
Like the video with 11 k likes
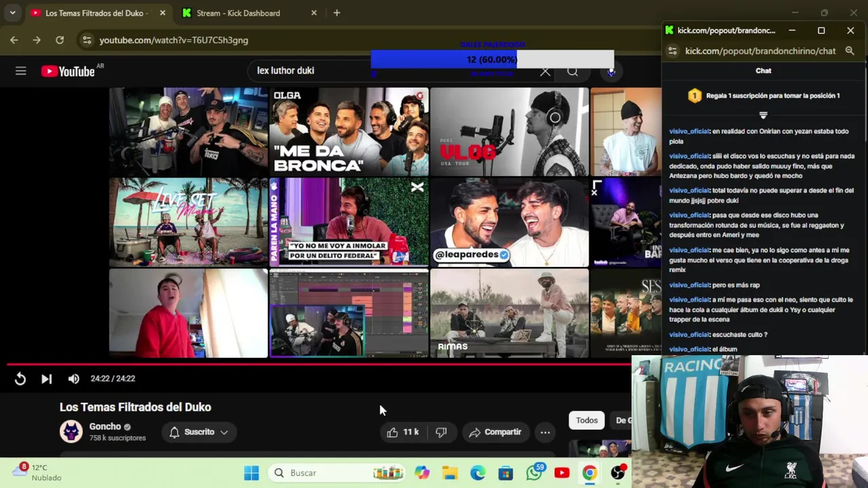(403, 432)
